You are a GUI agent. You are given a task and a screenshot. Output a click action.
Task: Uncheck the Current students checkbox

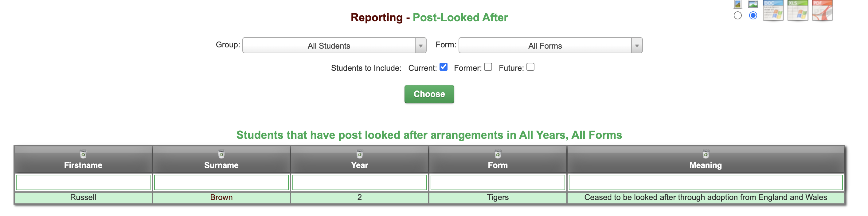coord(444,67)
